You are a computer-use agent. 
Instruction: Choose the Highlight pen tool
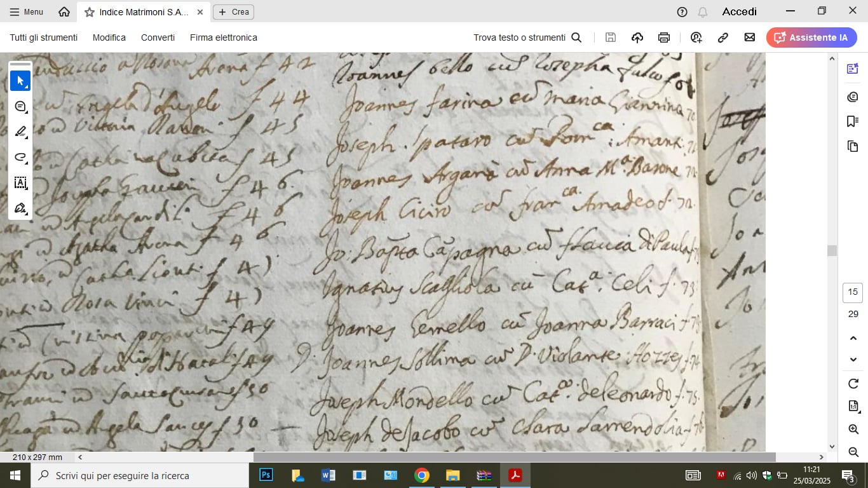tap(20, 132)
